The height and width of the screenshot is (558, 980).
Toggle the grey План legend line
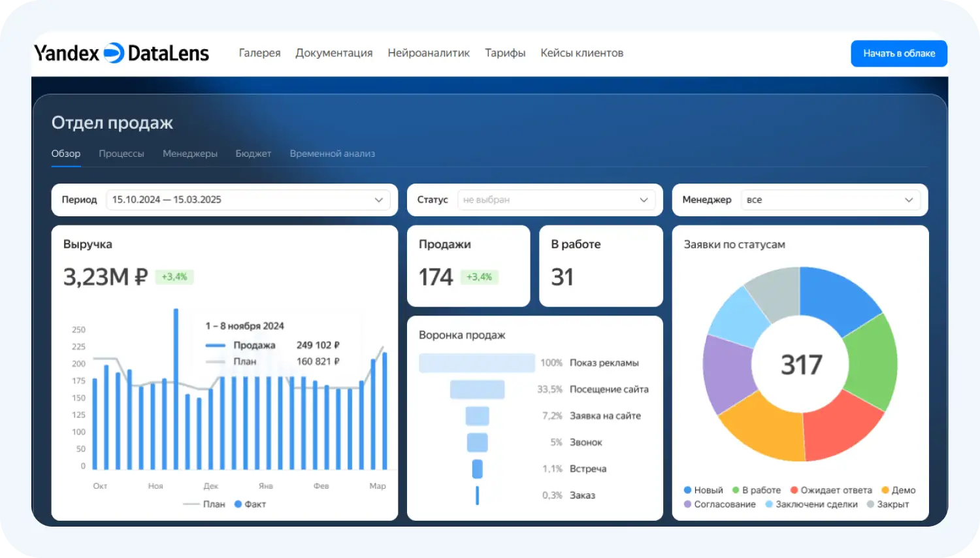[191, 504]
